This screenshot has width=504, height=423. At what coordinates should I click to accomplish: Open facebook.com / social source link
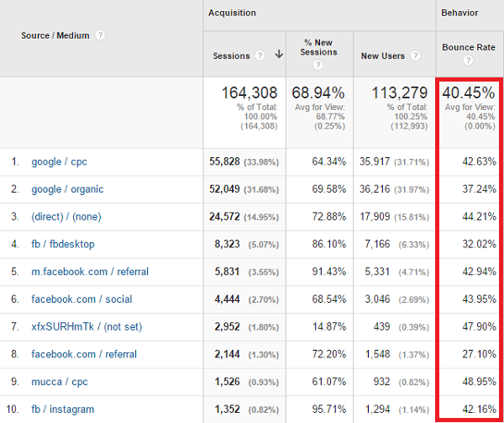81,299
